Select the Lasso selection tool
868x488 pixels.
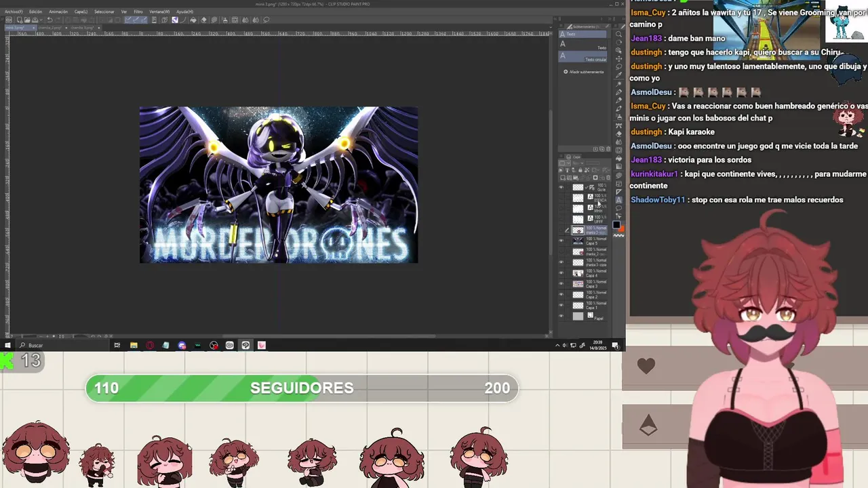618,66
